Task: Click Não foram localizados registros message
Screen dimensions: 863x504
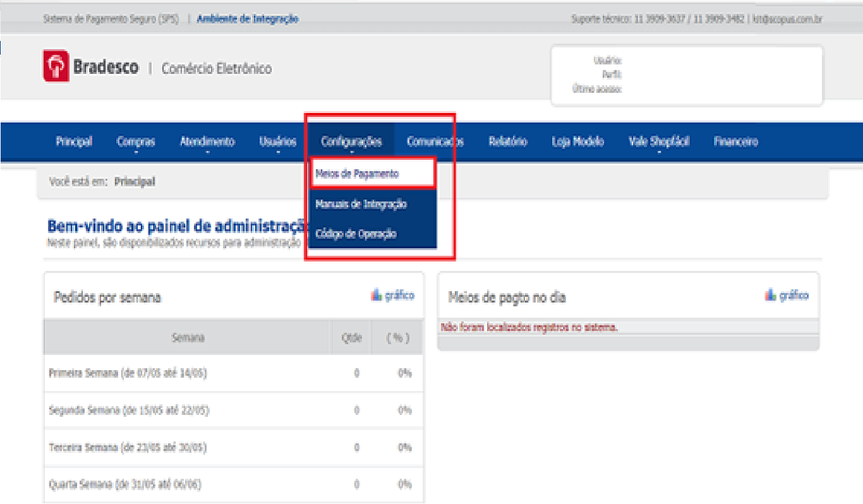Action: 529,327
